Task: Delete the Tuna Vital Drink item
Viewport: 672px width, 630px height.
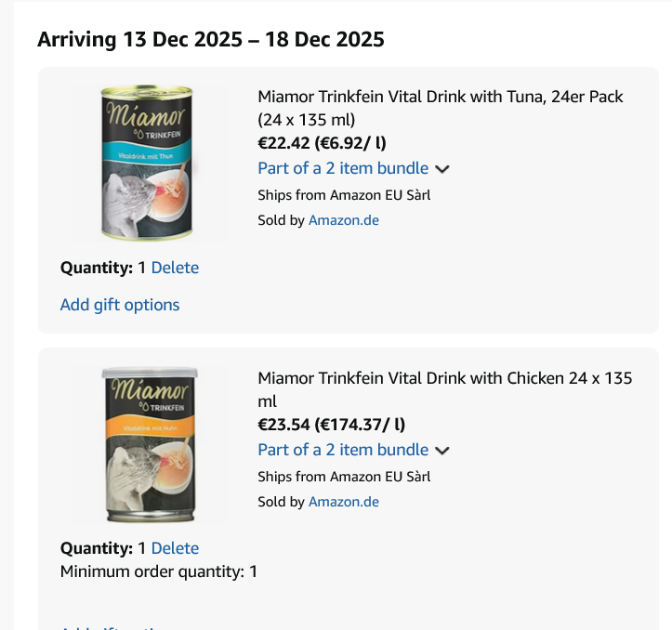Action: (x=175, y=268)
